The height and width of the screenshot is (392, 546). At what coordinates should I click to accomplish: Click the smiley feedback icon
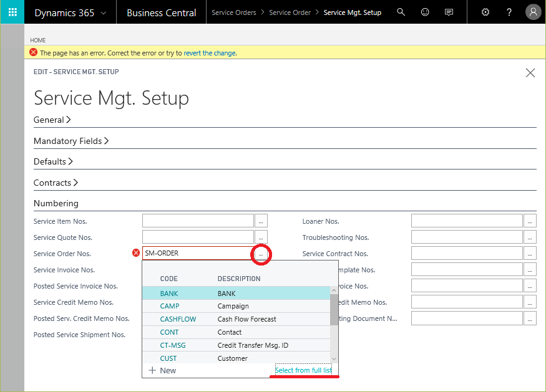pyautogui.click(x=425, y=12)
